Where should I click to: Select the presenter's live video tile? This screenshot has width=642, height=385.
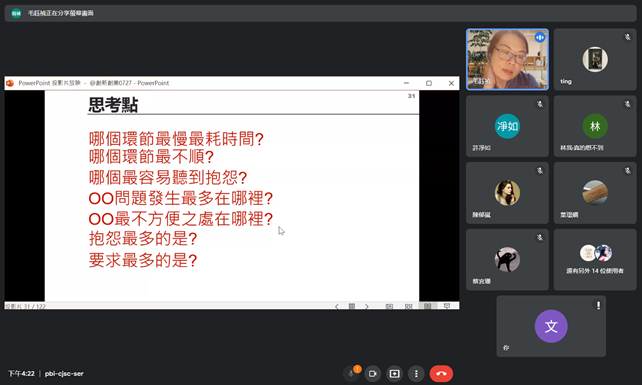pyautogui.click(x=507, y=59)
